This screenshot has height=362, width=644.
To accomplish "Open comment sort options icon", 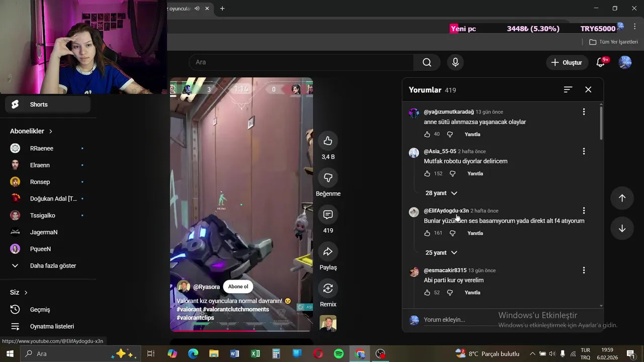I will [568, 89].
